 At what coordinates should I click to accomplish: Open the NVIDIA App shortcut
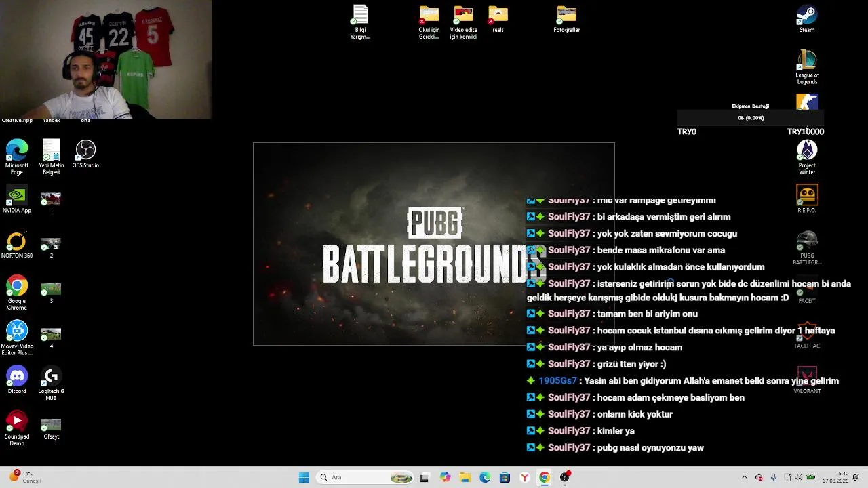[17, 200]
